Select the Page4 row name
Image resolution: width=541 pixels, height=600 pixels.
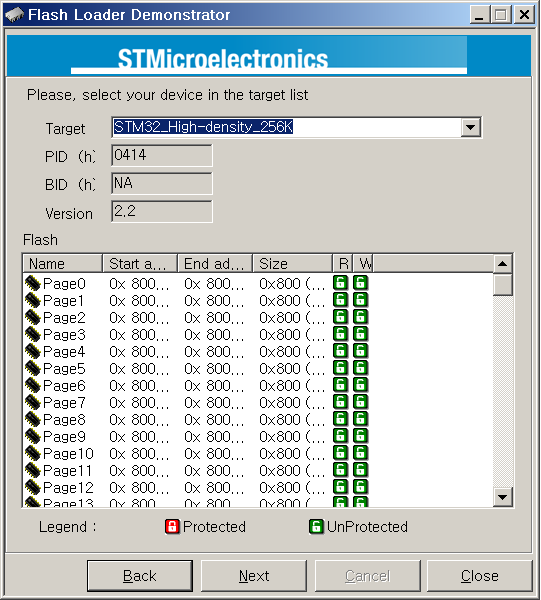coord(64,352)
